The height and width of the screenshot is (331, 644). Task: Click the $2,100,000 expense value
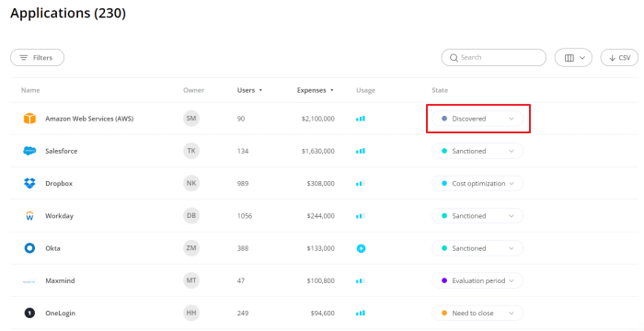318,119
